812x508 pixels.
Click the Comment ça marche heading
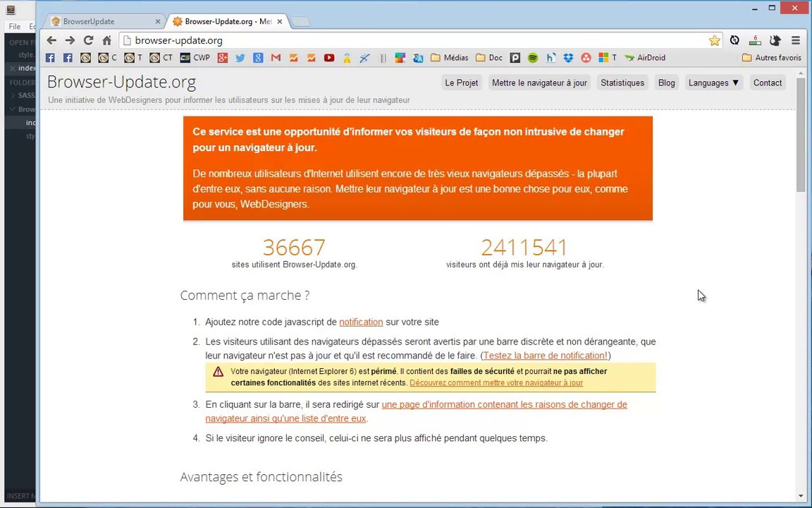tap(245, 296)
